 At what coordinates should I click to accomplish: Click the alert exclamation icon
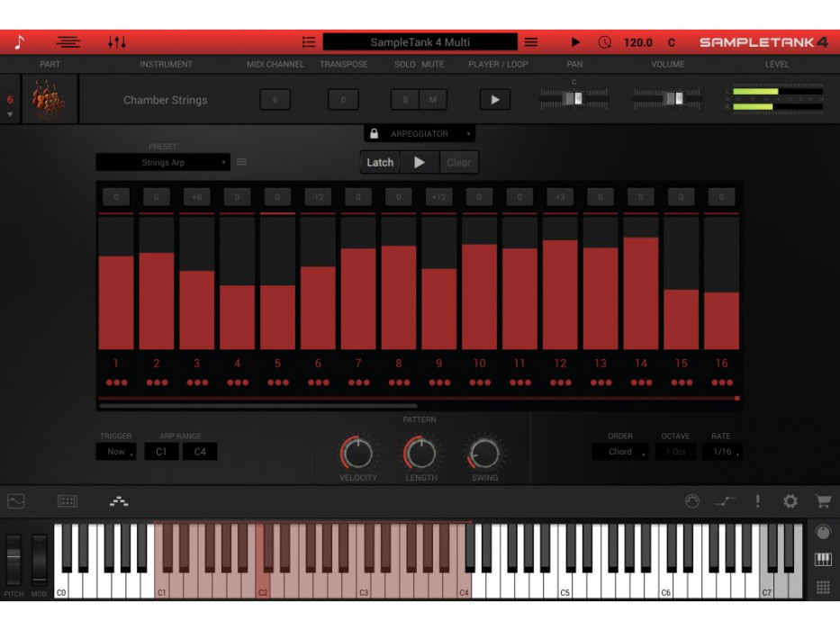(757, 501)
